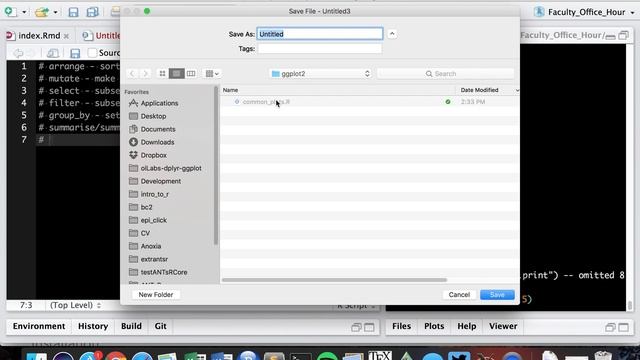Click the dialog back navigation arrow
Viewport: 640px width, 360px height.
[x=132, y=73]
